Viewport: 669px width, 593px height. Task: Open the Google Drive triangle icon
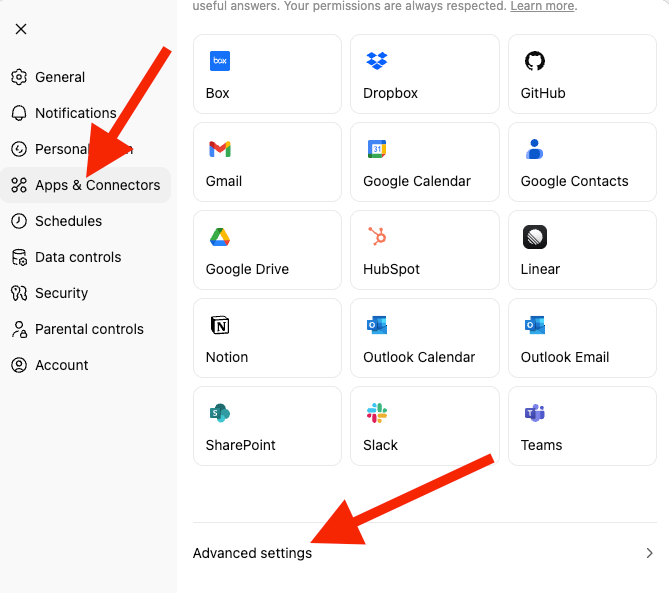click(x=220, y=237)
